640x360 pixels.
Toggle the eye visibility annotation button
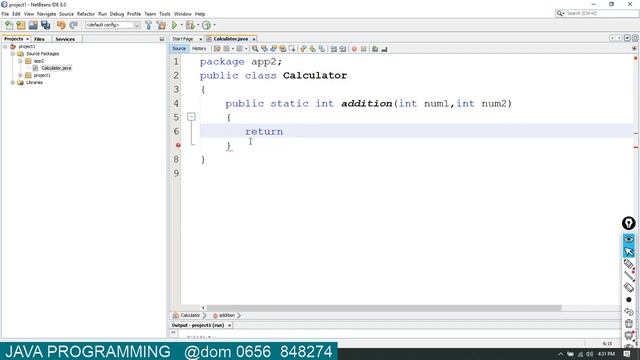629,239
